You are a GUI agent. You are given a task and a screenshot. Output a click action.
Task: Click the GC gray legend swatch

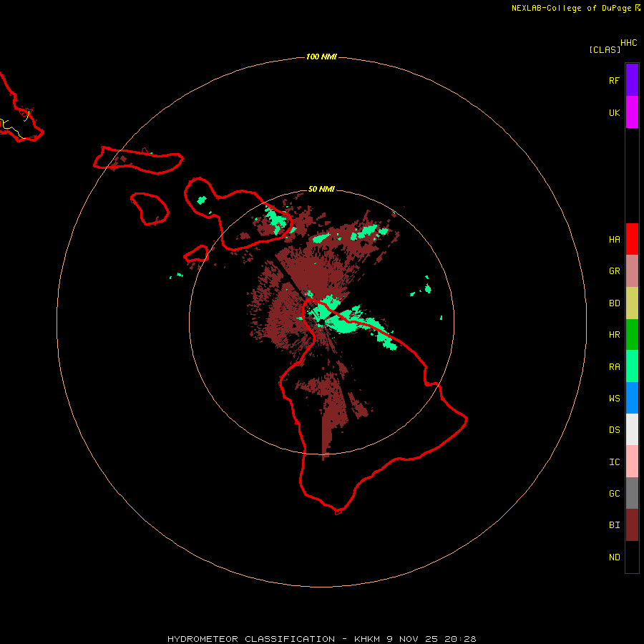point(632,493)
